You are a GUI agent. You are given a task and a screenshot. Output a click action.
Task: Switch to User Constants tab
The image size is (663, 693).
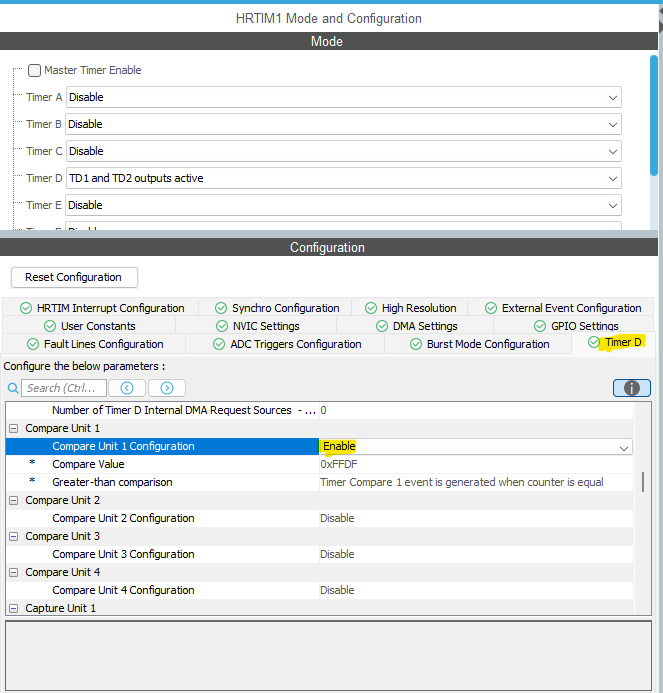tap(89, 326)
